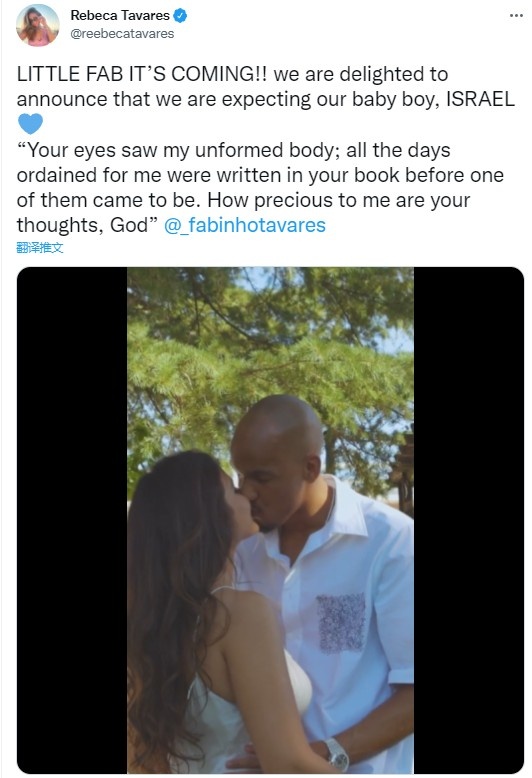Open the @_fabinhotavares mention link
Viewport: 532px width, 778px height.
(x=245, y=225)
